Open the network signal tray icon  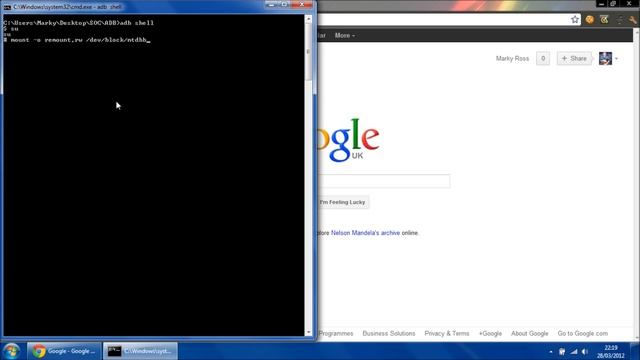574,351
